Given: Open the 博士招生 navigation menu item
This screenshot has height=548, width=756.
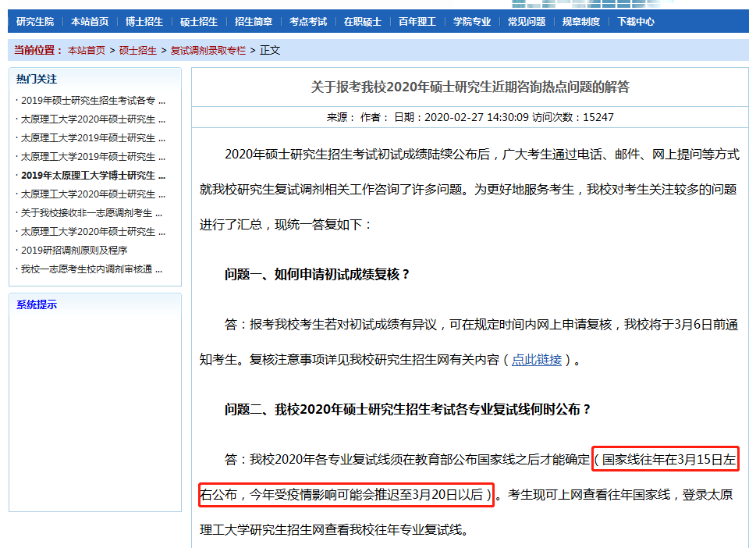Looking at the screenshot, I should coord(144,22).
